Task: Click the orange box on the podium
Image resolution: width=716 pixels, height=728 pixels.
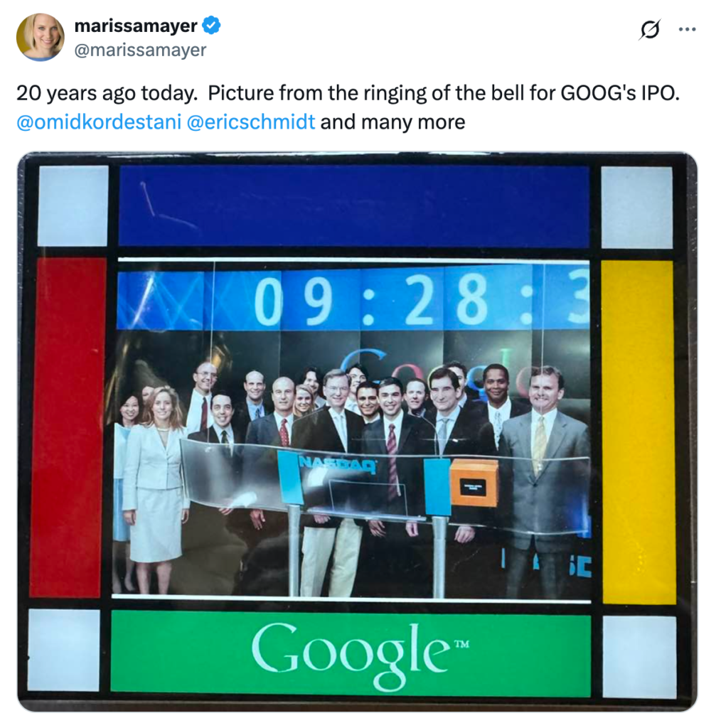Action: (x=474, y=483)
